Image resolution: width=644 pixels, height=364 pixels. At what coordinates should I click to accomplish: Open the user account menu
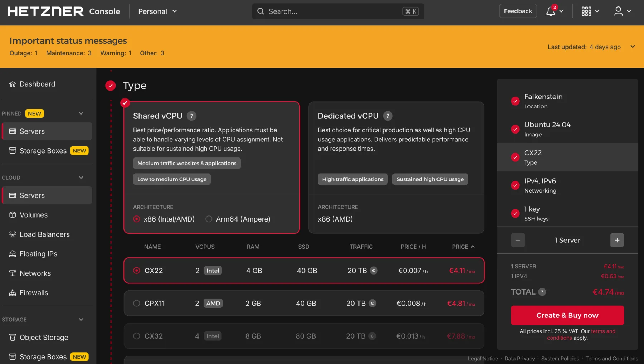click(x=619, y=11)
